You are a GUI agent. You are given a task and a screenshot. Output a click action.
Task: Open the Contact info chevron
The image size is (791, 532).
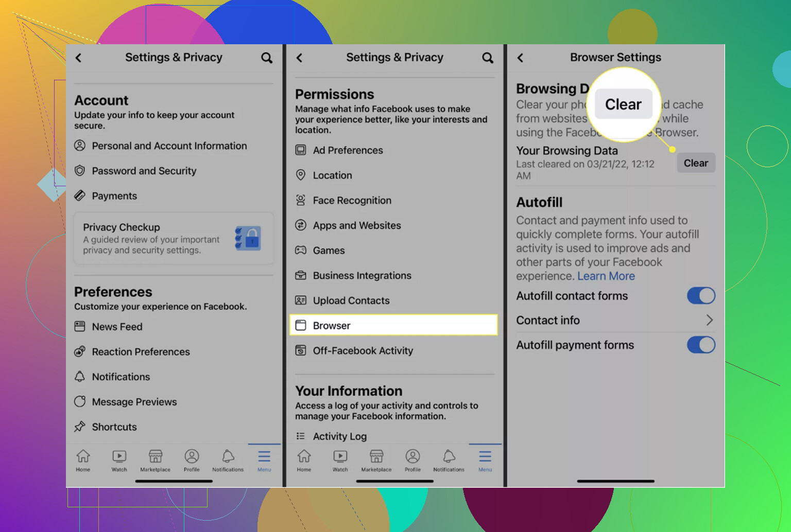[709, 320]
